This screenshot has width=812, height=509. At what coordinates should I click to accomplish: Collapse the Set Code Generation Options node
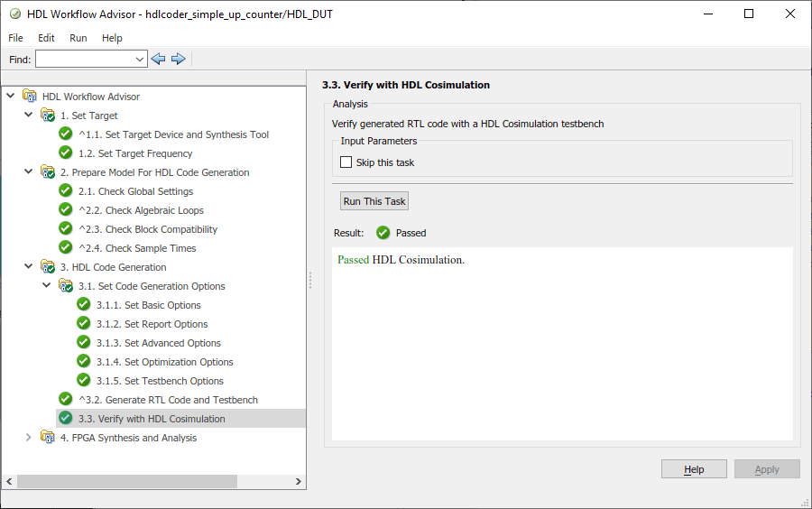46,286
